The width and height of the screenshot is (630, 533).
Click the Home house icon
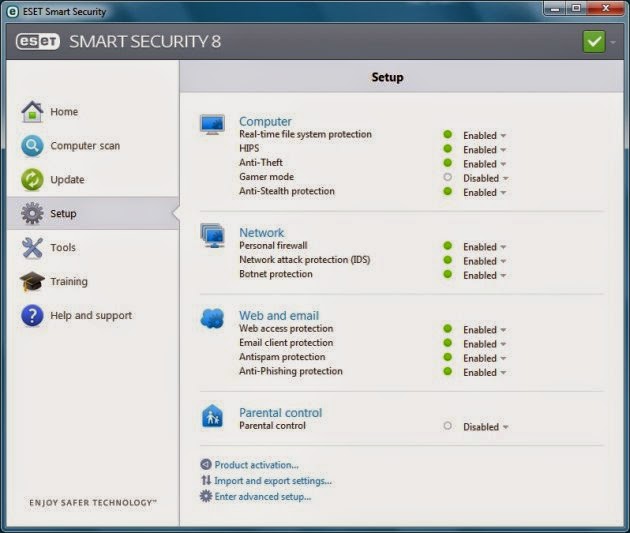tap(32, 112)
